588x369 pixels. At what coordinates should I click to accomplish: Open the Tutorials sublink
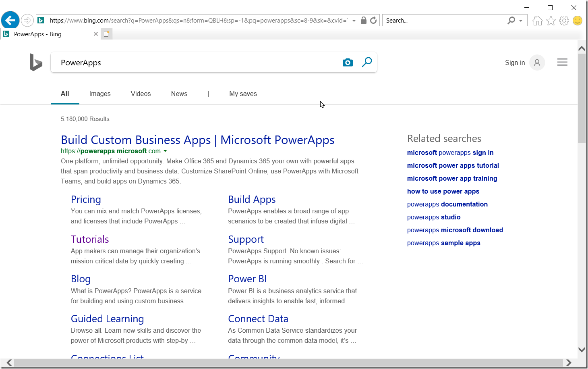90,239
